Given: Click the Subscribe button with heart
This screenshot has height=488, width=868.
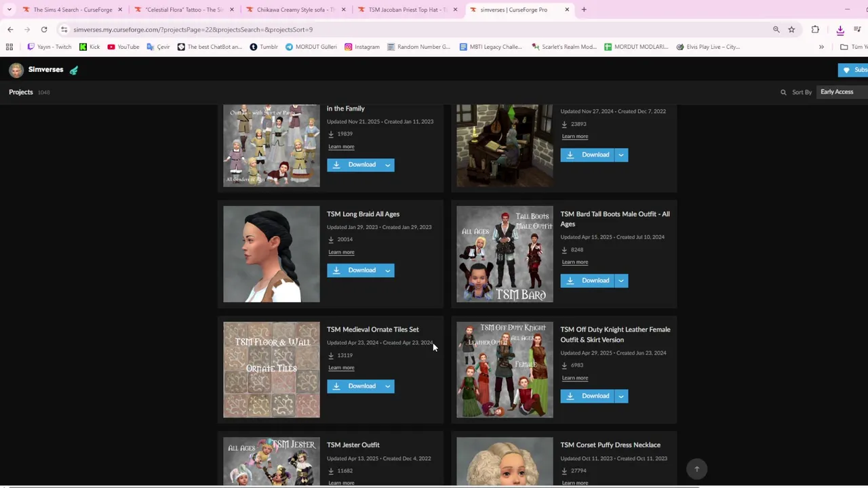Looking at the screenshot, I should tap(854, 70).
